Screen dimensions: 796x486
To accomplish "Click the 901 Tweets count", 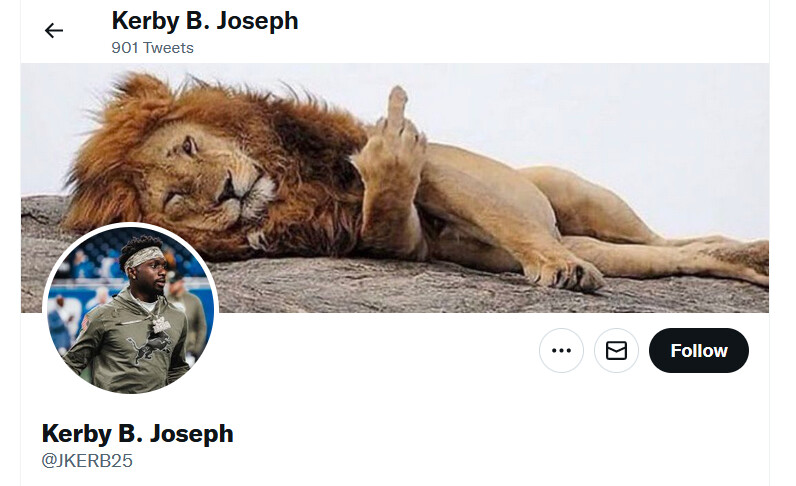I will point(152,48).
